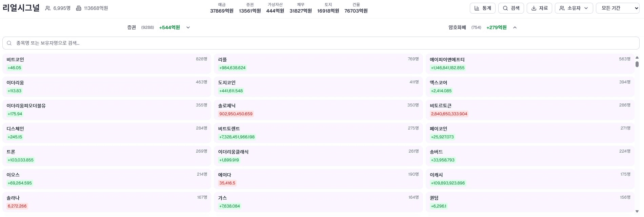
Task: Expand the 증권 section chevron
Action: [x=188, y=27]
